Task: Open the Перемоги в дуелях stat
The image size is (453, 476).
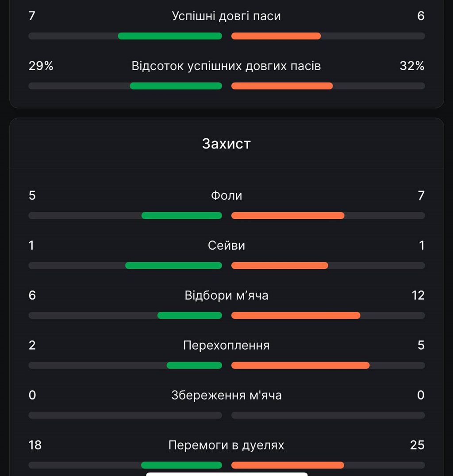Action: [x=226, y=454]
